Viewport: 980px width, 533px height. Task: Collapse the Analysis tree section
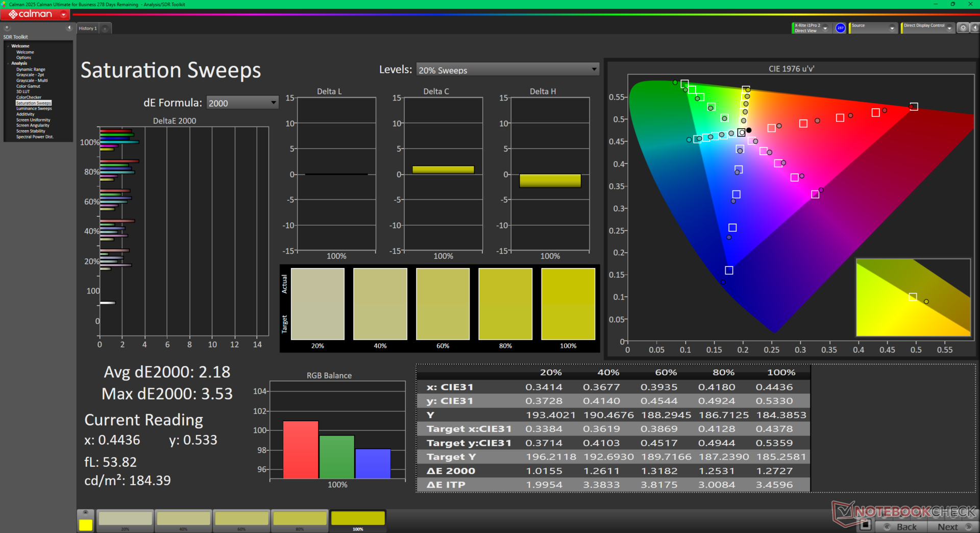[x=8, y=63]
